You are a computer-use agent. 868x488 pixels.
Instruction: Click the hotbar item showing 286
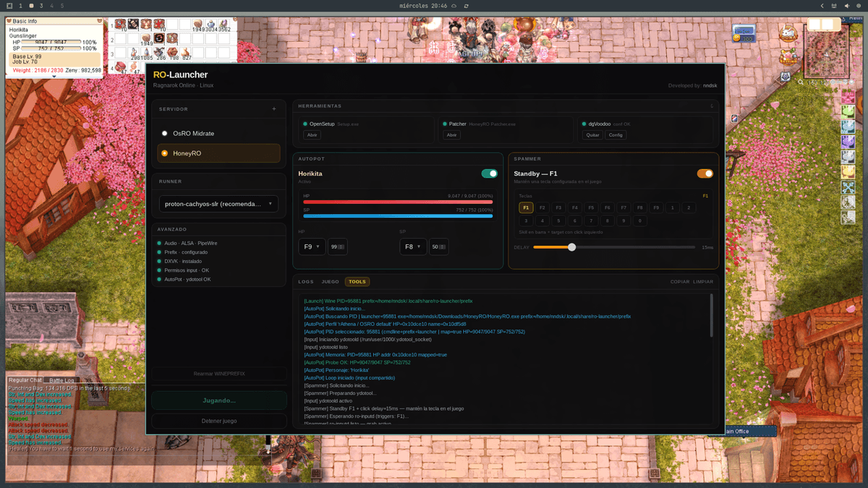click(x=158, y=52)
